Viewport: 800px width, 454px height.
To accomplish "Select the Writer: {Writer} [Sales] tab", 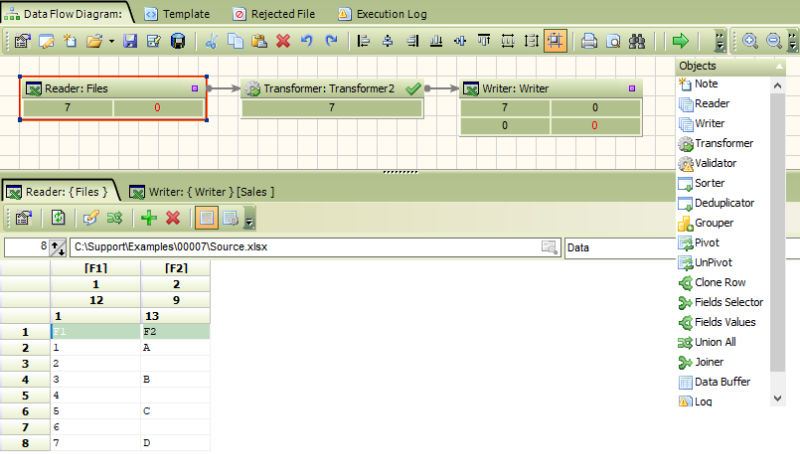I will click(202, 192).
